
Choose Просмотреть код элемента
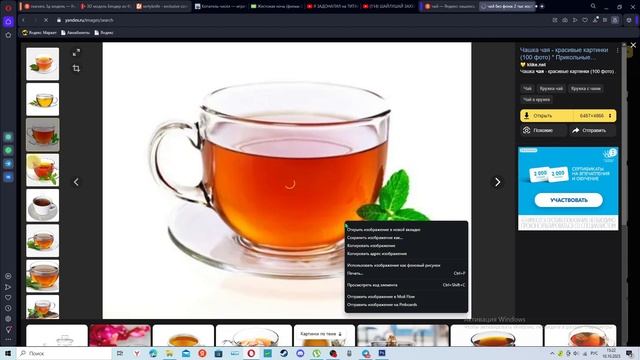(x=406, y=285)
